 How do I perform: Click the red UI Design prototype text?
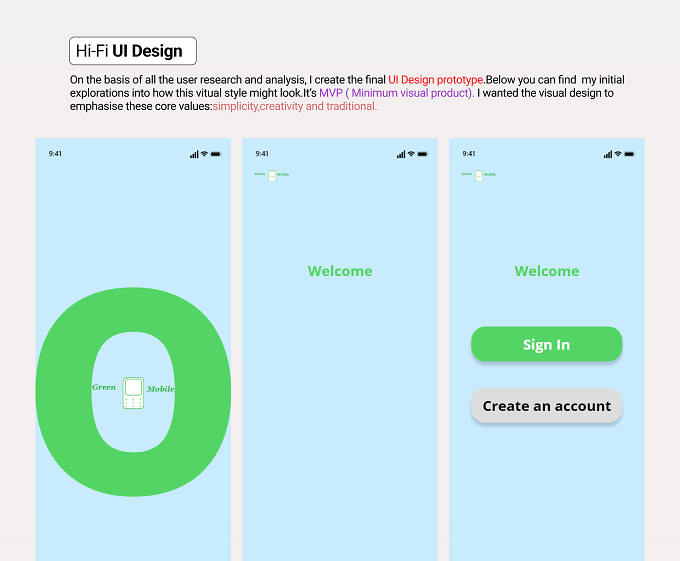pyautogui.click(x=435, y=80)
